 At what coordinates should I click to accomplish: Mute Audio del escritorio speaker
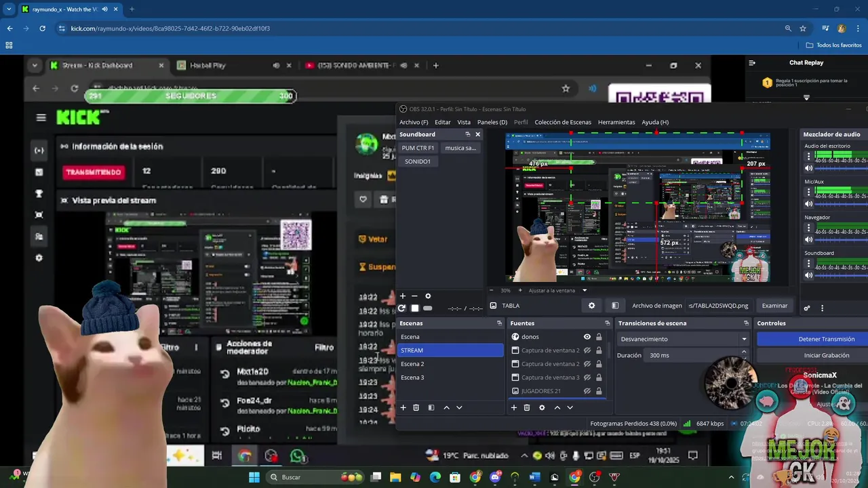click(x=808, y=168)
